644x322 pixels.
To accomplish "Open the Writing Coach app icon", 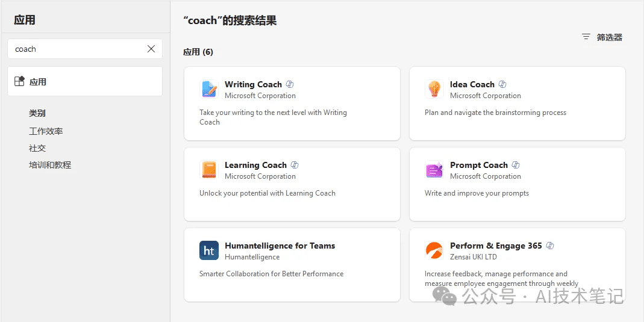I will [x=209, y=89].
